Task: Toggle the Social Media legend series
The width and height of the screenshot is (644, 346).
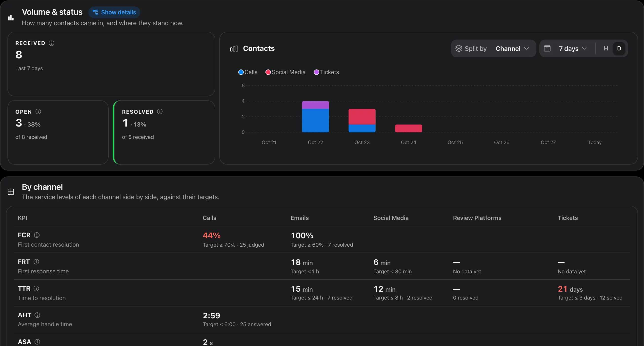Action: coord(285,72)
